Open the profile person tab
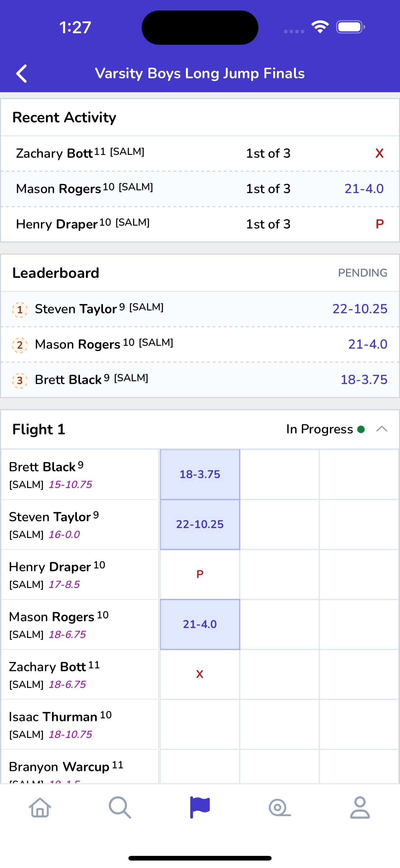The width and height of the screenshot is (400, 868). (360, 808)
